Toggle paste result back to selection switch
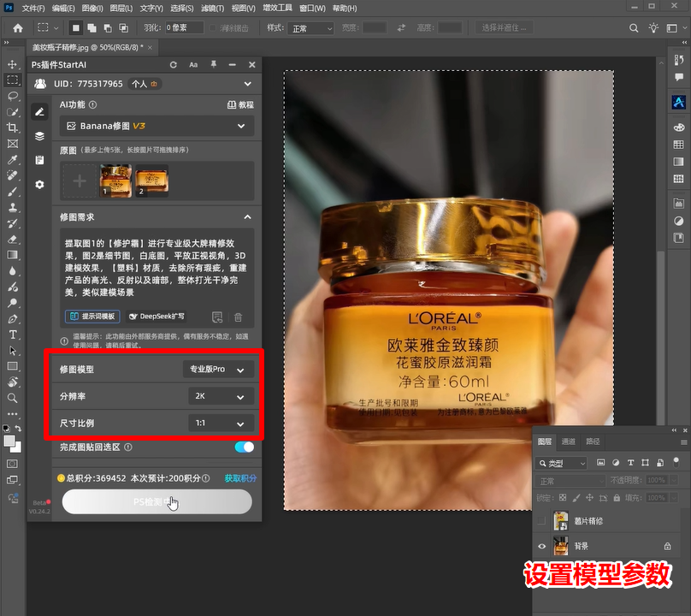This screenshot has height=616, width=691. tap(244, 447)
